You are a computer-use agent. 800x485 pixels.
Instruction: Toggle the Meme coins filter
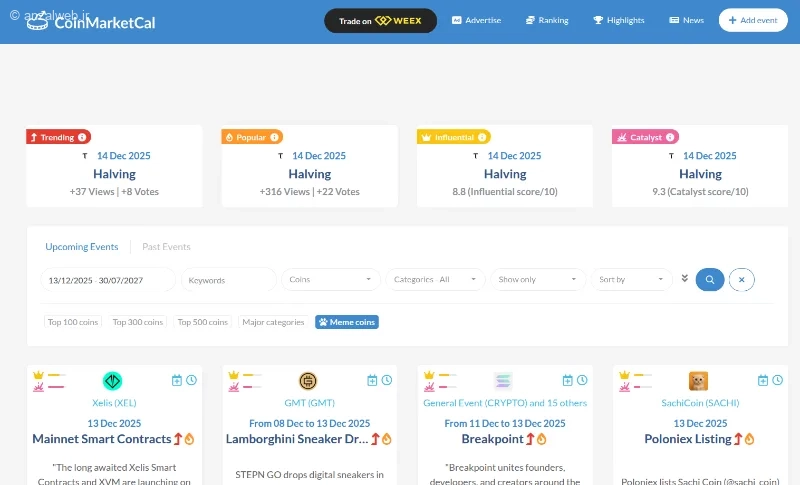click(x=347, y=322)
